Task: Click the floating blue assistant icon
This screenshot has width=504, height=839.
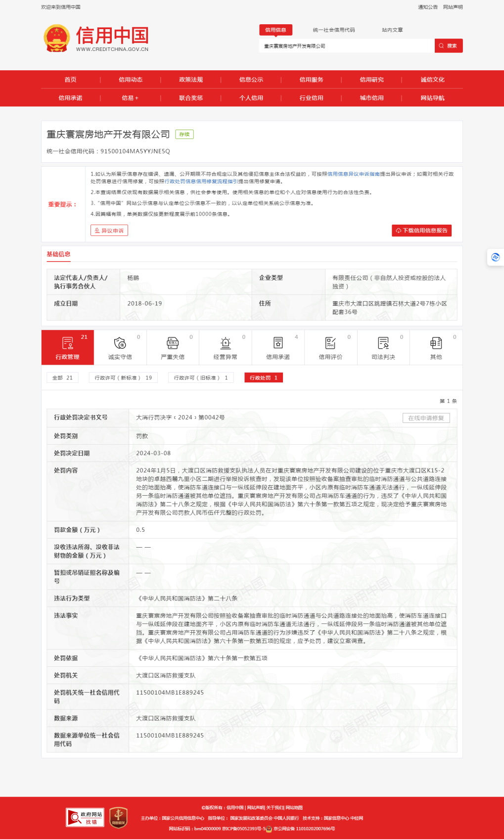Action: (x=495, y=257)
